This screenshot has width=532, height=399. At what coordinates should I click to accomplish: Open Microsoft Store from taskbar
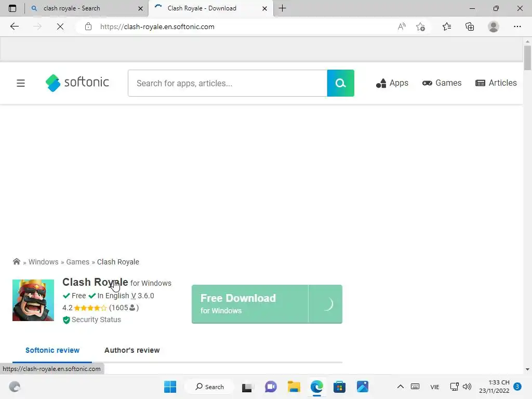click(339, 387)
